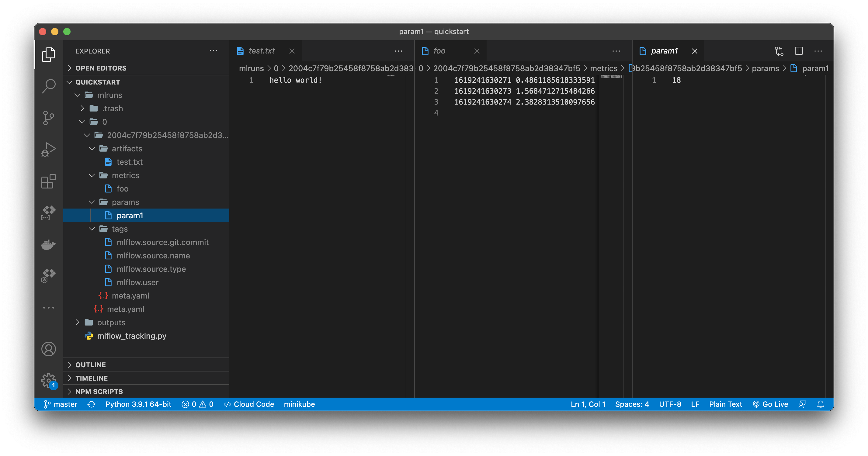Click the open changes compare icon
This screenshot has width=868, height=456.
[779, 51]
